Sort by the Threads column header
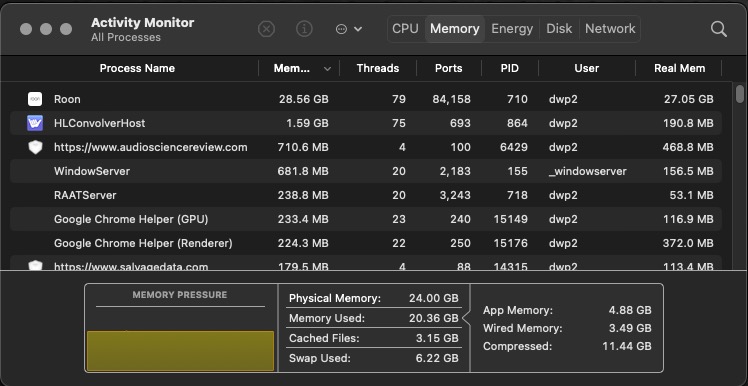Viewport: 748px width, 386px height. [378, 68]
